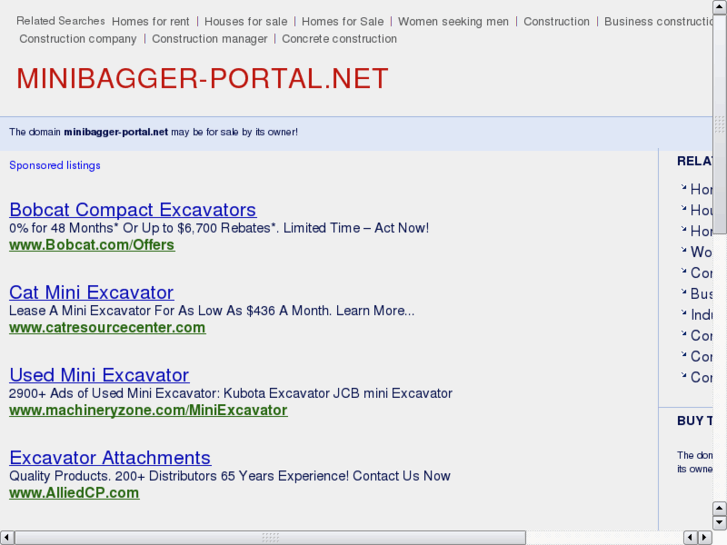Click the MINIBAGGER-PORTAL.NET title
Image resolution: width=727 pixels, height=545 pixels.
pos(202,78)
